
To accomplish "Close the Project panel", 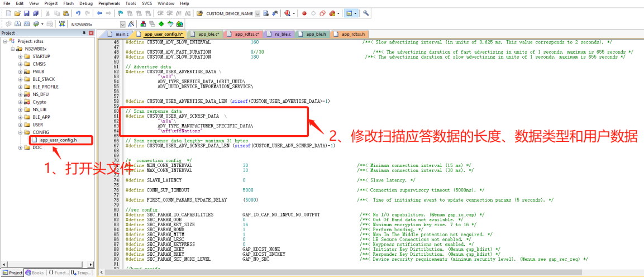I will tap(91, 34).
